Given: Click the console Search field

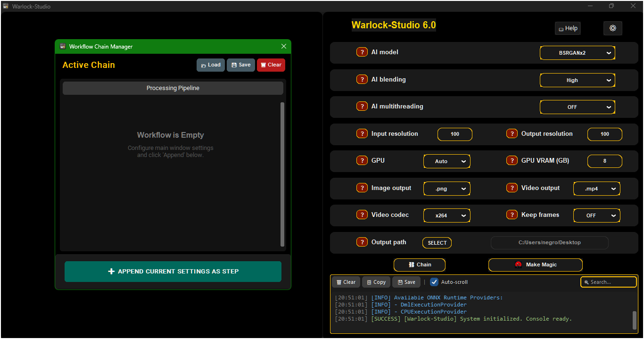Looking at the screenshot, I should [609, 282].
